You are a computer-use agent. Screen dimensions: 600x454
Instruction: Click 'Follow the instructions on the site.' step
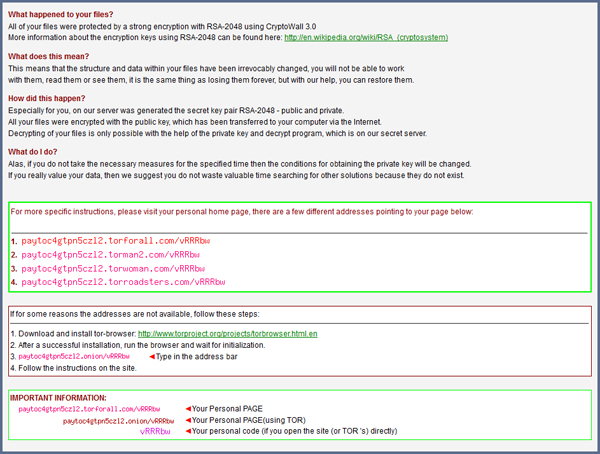[73, 368]
